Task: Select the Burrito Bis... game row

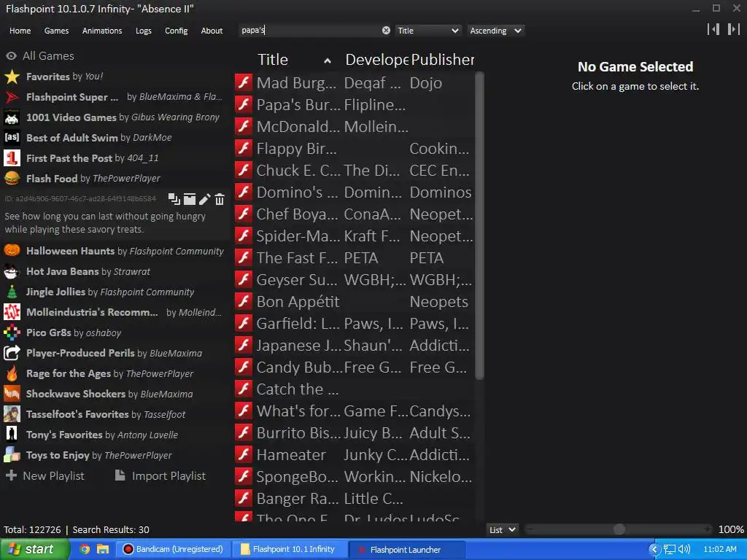Action: tap(355, 433)
